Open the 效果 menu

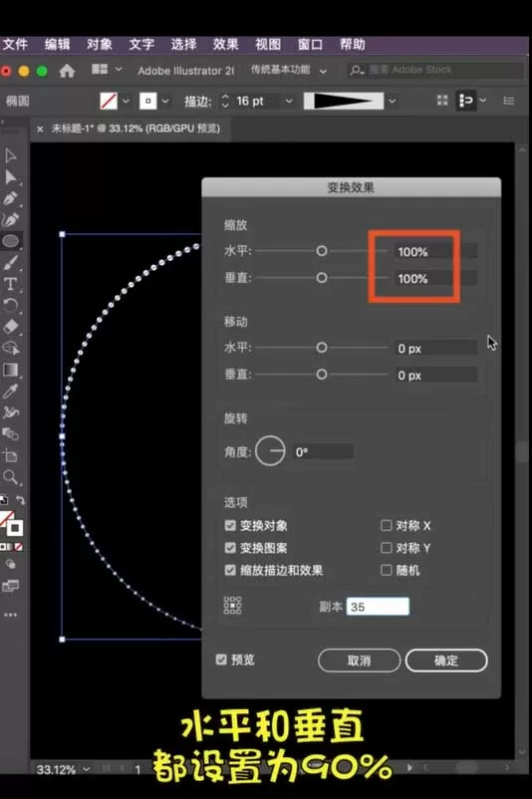click(x=226, y=44)
